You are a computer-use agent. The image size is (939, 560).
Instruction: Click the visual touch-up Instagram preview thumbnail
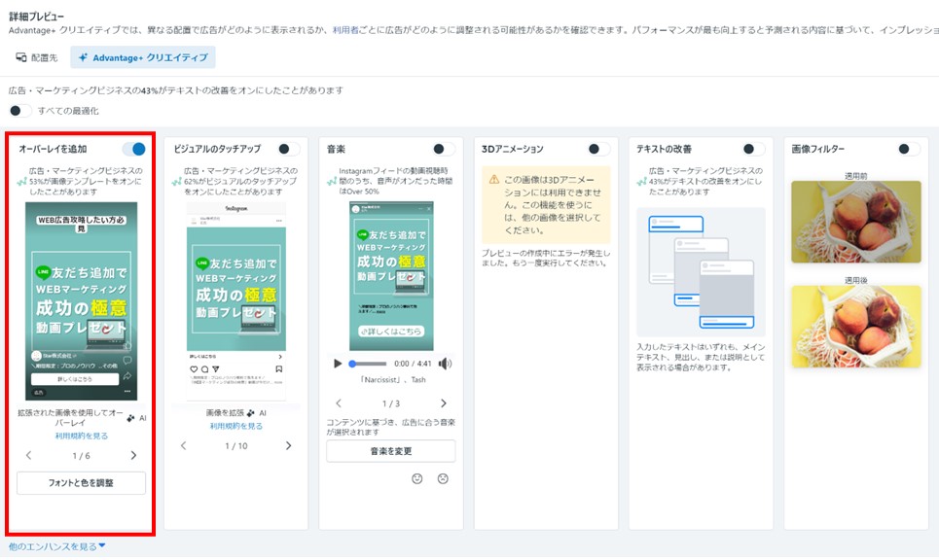point(235,301)
